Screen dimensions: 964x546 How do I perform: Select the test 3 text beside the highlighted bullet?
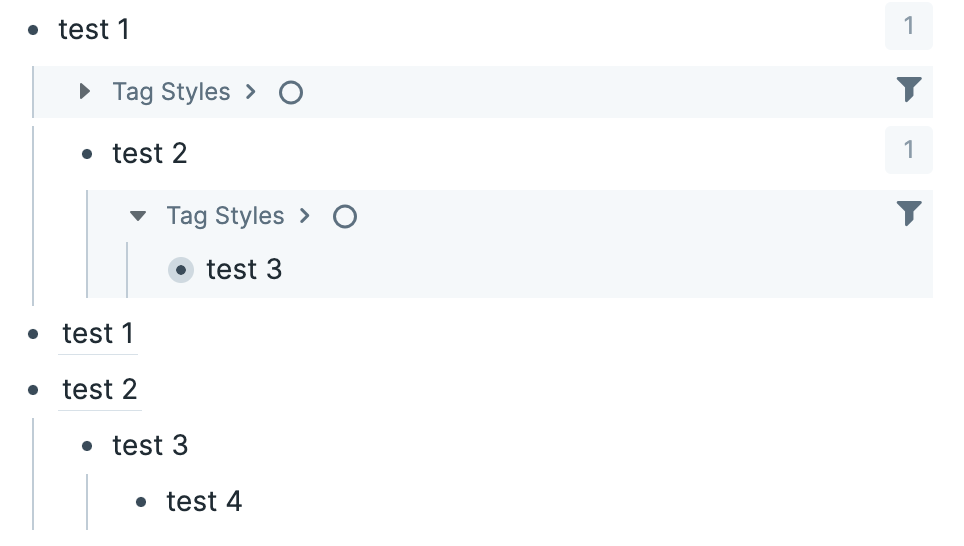(x=244, y=270)
